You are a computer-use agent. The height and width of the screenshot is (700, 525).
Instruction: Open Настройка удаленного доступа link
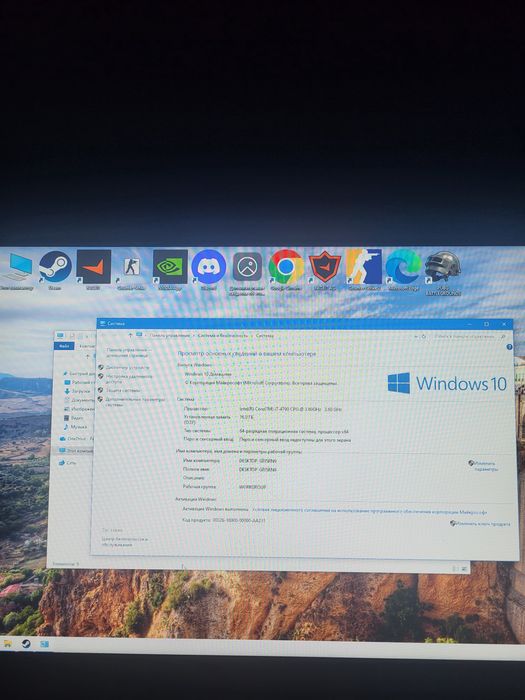(129, 379)
